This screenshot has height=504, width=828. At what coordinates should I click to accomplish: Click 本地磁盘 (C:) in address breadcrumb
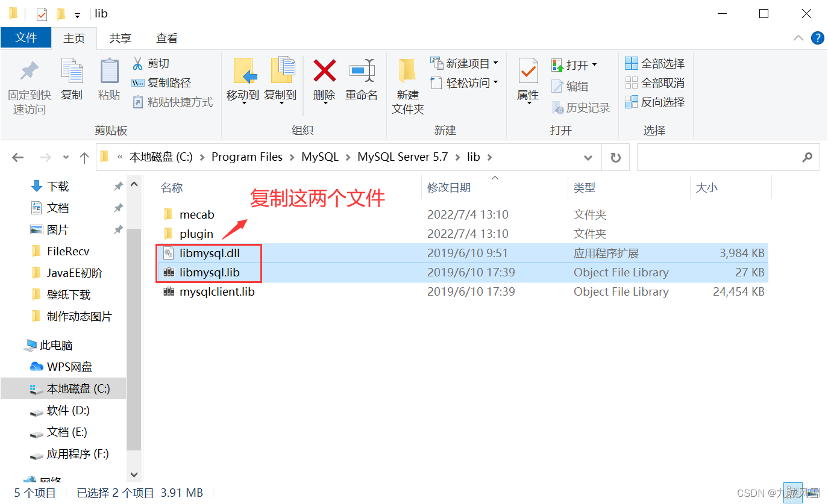(x=161, y=157)
